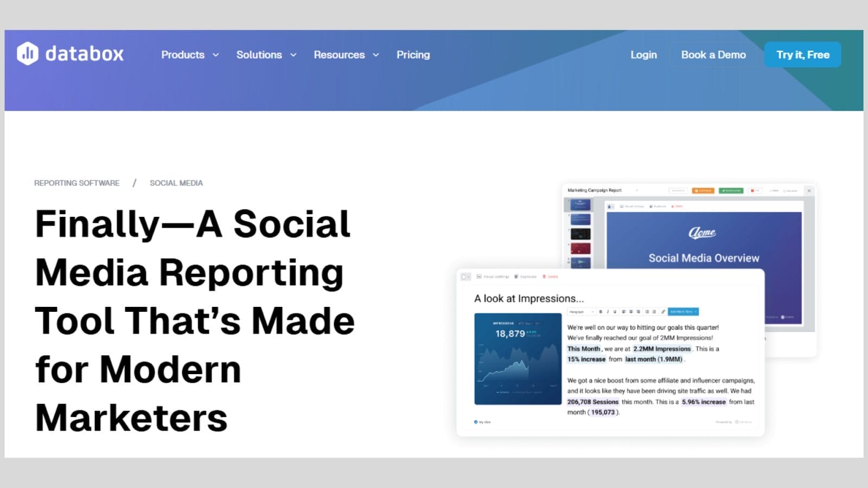Open the SOCIAL MEDIA breadcrumb link
The height and width of the screenshot is (488, 868).
[x=176, y=183]
